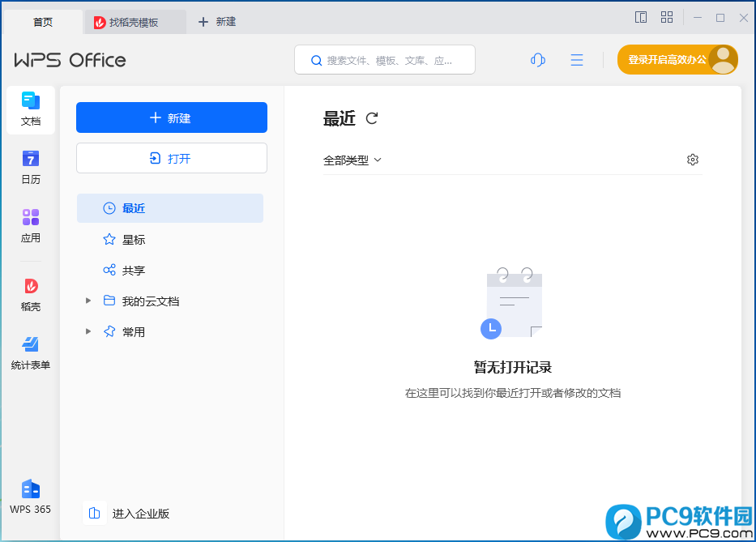Click the refresh icon next to 最近
The width and height of the screenshot is (756, 542).
click(x=372, y=118)
